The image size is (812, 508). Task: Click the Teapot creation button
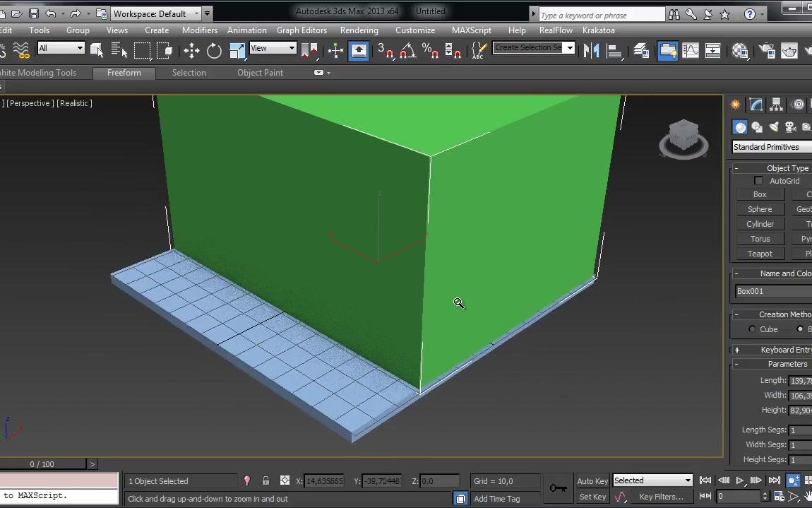click(x=760, y=253)
